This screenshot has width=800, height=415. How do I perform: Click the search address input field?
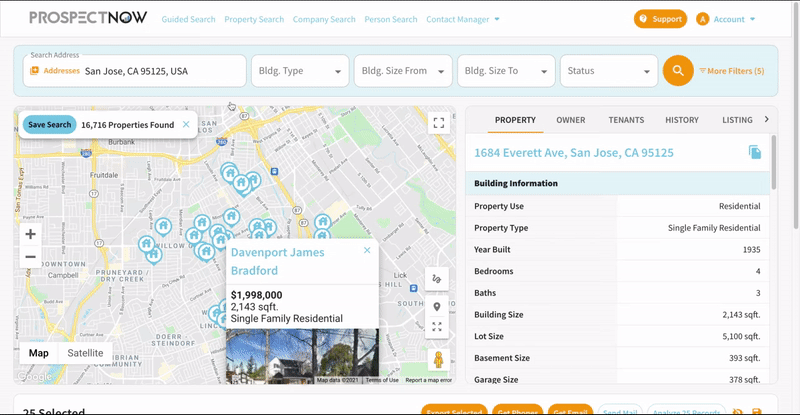point(160,72)
